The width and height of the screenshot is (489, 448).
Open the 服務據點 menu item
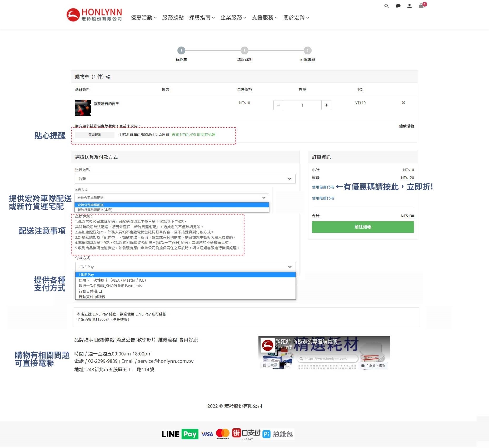tap(173, 18)
